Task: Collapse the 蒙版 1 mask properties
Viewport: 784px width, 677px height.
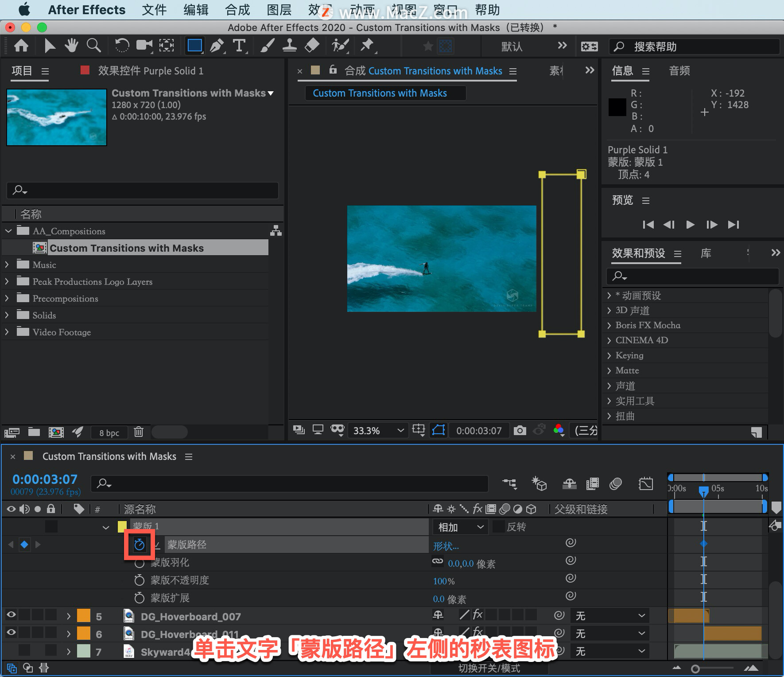Action: 105,527
